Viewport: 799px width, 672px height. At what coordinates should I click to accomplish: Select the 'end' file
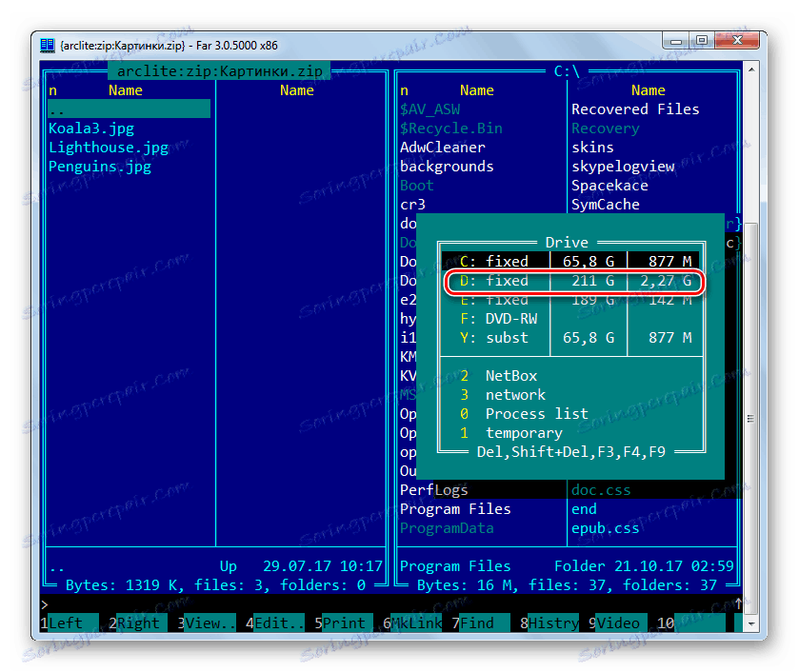584,509
